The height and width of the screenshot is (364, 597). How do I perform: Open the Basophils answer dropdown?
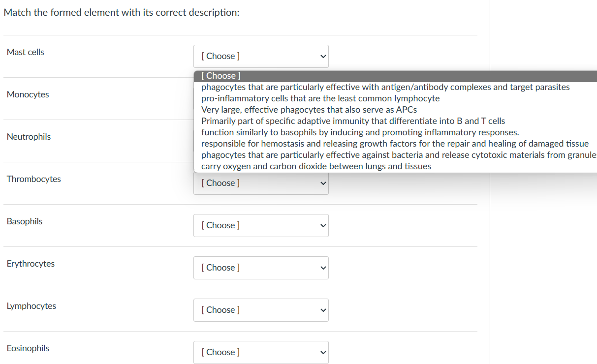[x=261, y=225]
